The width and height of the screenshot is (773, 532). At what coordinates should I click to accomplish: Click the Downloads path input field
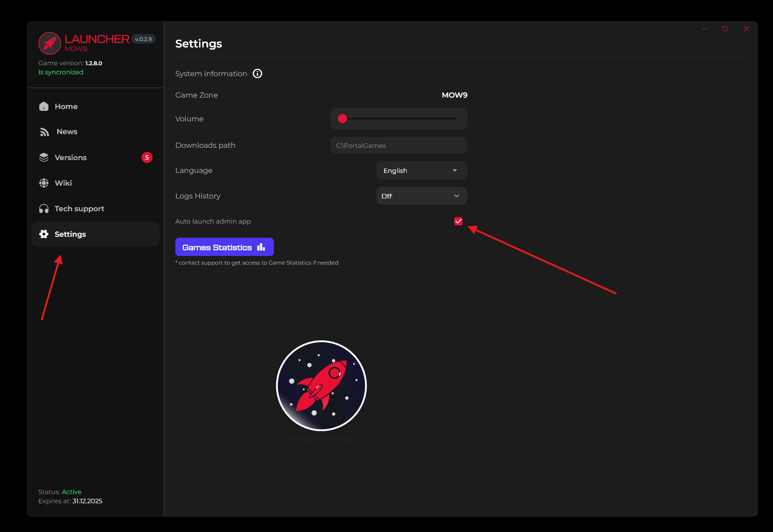(x=399, y=146)
